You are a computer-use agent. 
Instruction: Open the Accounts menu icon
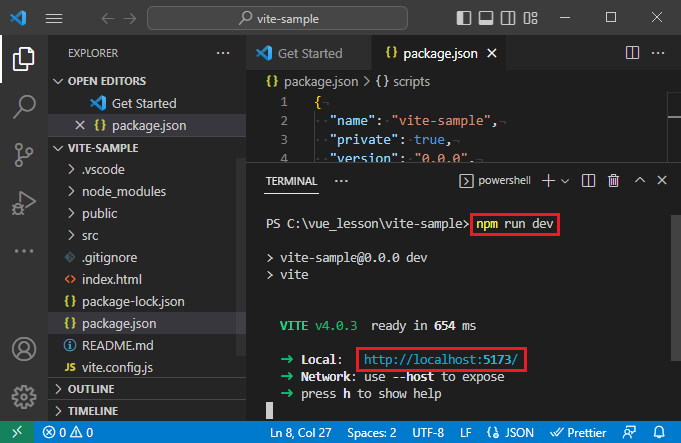tap(24, 349)
